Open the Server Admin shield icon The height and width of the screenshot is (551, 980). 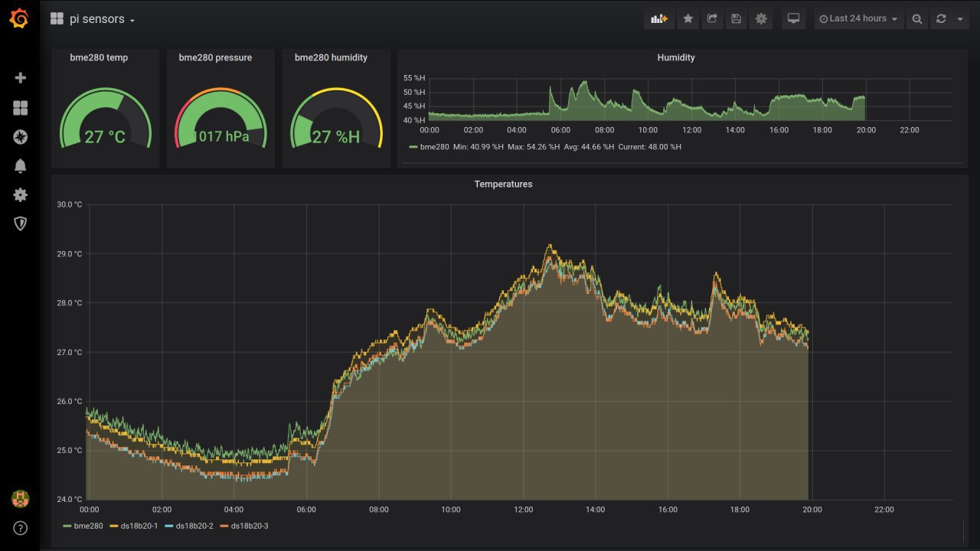pyautogui.click(x=21, y=223)
